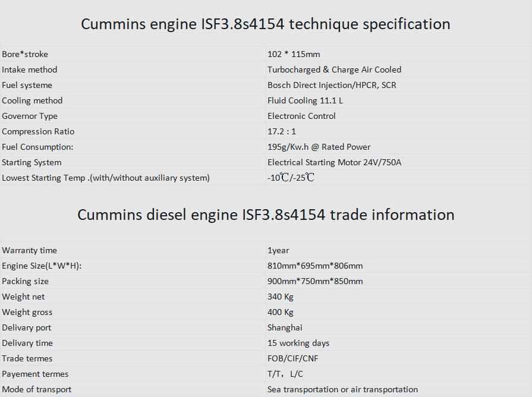This screenshot has height=397, width=532.
Task: Select the 'Fuel systeme' label
Action: click(27, 85)
